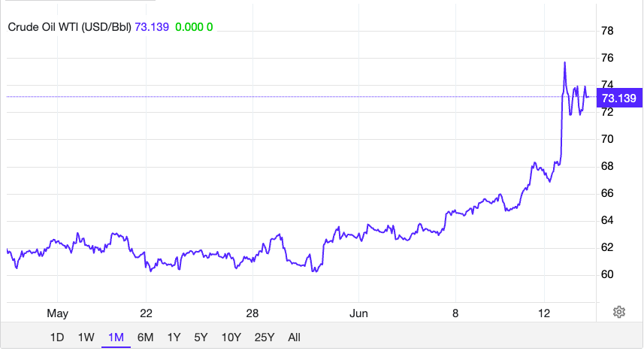Viewport: 644px width, 351px height.
Task: Show the All time range
Action: tap(294, 338)
